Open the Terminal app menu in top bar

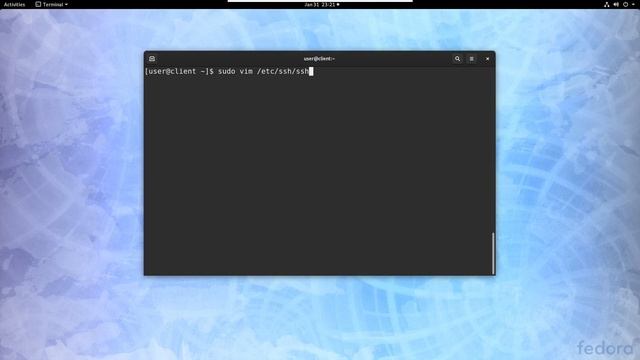[51, 4]
